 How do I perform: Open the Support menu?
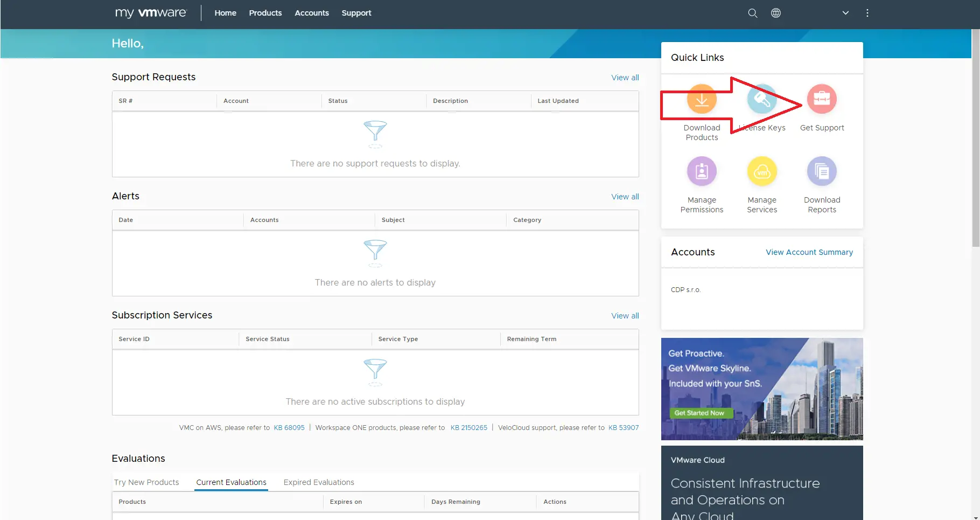pos(356,13)
